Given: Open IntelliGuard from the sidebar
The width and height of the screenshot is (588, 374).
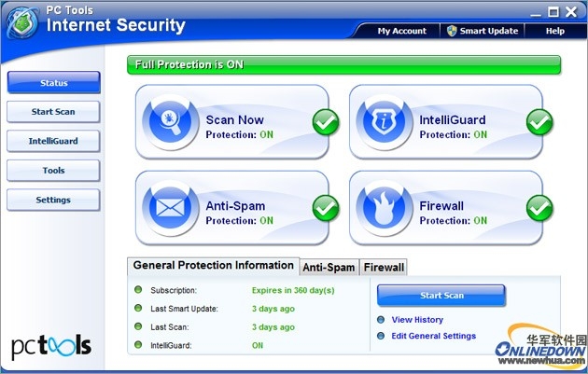Looking at the screenshot, I should tap(53, 141).
